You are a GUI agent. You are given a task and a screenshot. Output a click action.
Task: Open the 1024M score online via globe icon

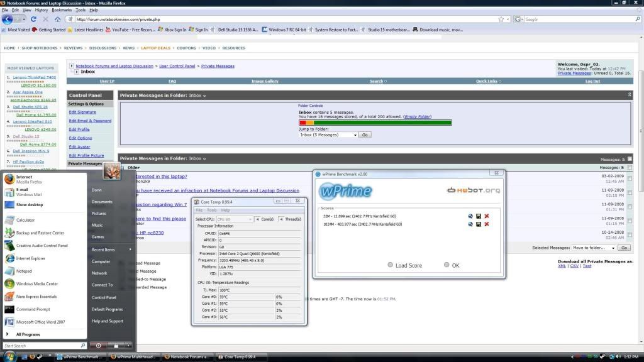point(470,224)
